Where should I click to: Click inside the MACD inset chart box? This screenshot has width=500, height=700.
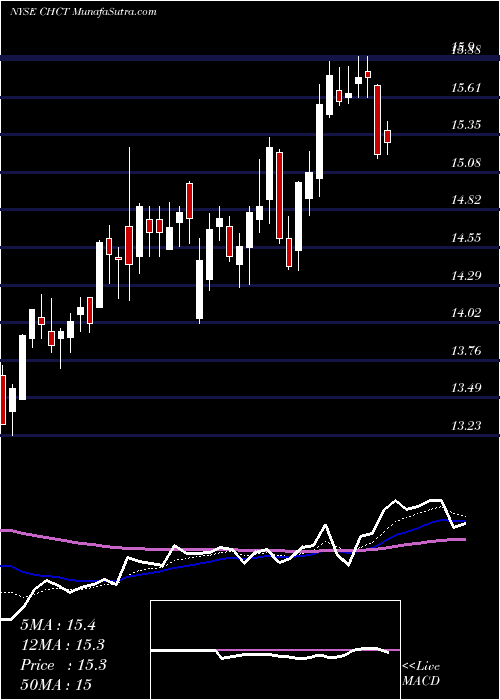click(x=275, y=650)
